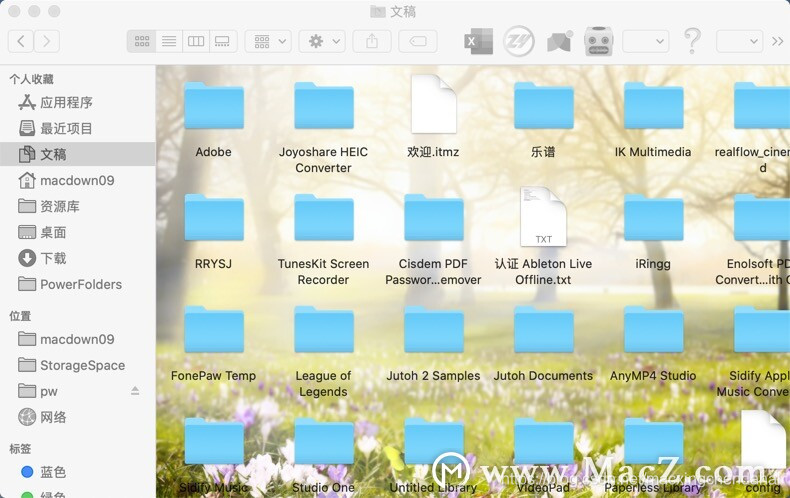Click the question mark help icon

pyautogui.click(x=692, y=41)
